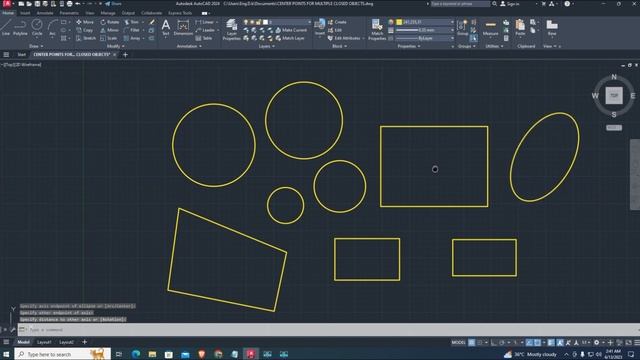Select the Dimension tool
Screen dimensions: 640x360
[183, 27]
